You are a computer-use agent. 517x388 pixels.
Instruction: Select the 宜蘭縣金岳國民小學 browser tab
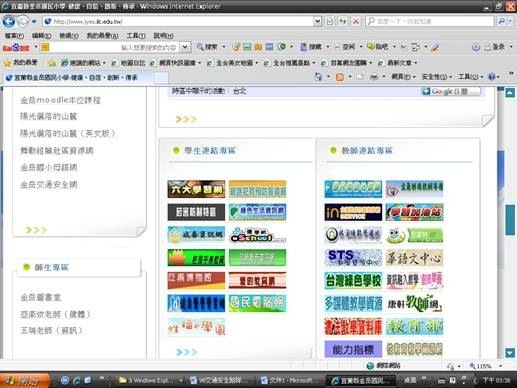[x=77, y=78]
